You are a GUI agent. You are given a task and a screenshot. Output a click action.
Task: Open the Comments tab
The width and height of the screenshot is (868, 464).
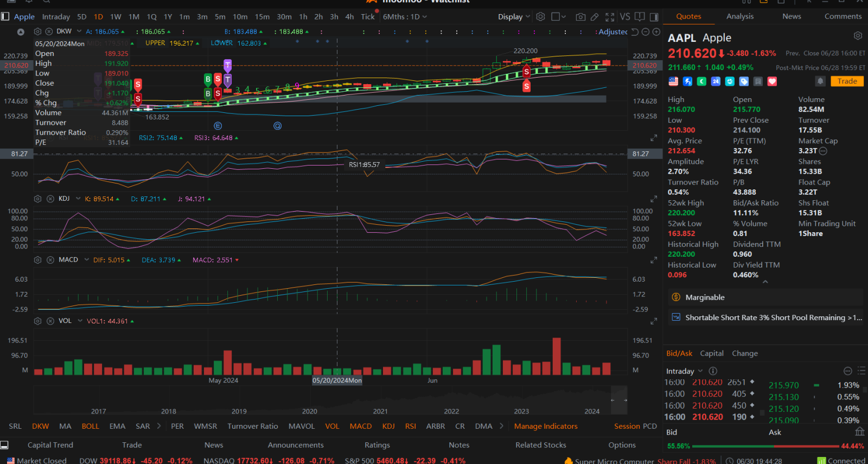[843, 16]
